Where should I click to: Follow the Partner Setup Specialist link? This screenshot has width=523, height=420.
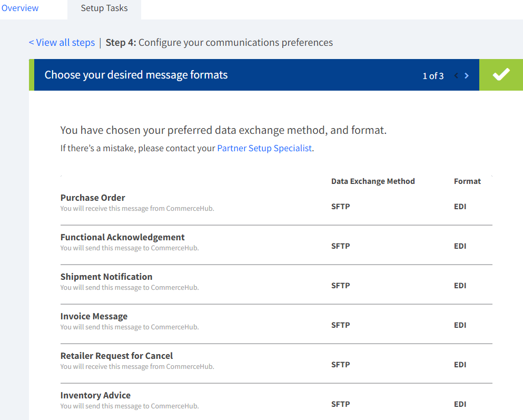click(264, 149)
